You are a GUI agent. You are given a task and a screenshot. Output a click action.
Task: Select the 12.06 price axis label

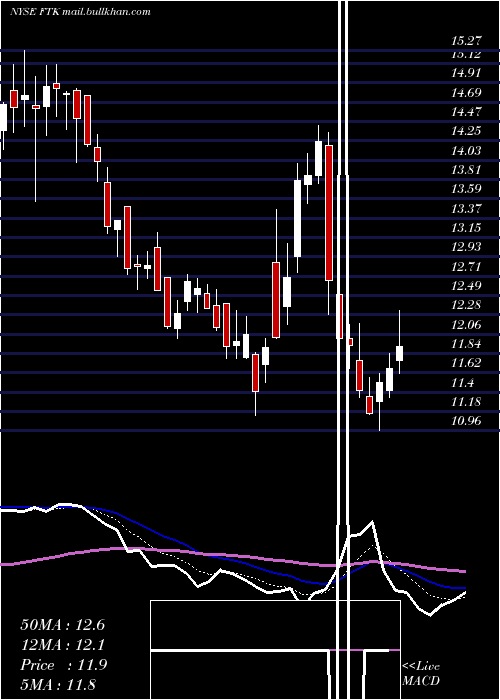[466, 325]
